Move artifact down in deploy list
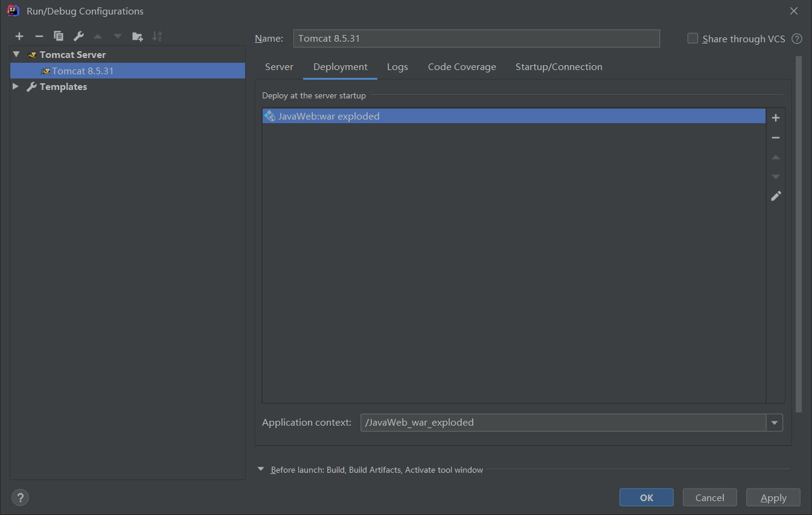The height and width of the screenshot is (515, 812). tap(776, 176)
